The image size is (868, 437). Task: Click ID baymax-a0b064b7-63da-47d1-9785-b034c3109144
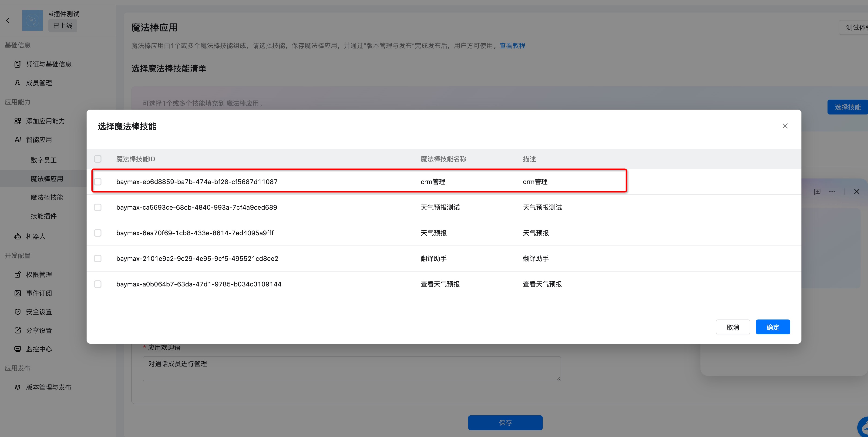click(x=199, y=284)
